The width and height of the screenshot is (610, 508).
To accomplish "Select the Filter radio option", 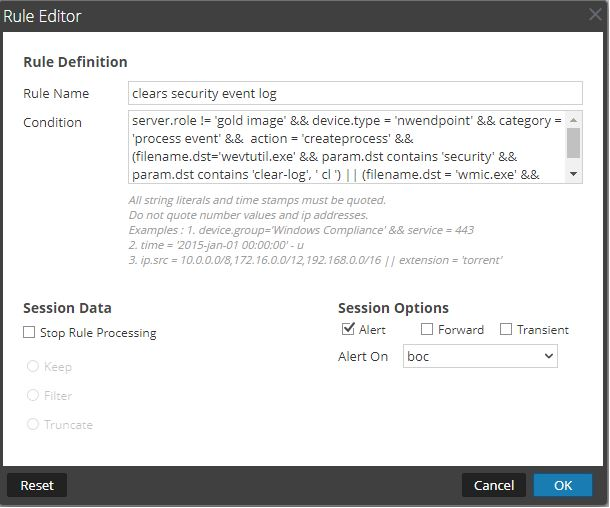I will (32, 396).
